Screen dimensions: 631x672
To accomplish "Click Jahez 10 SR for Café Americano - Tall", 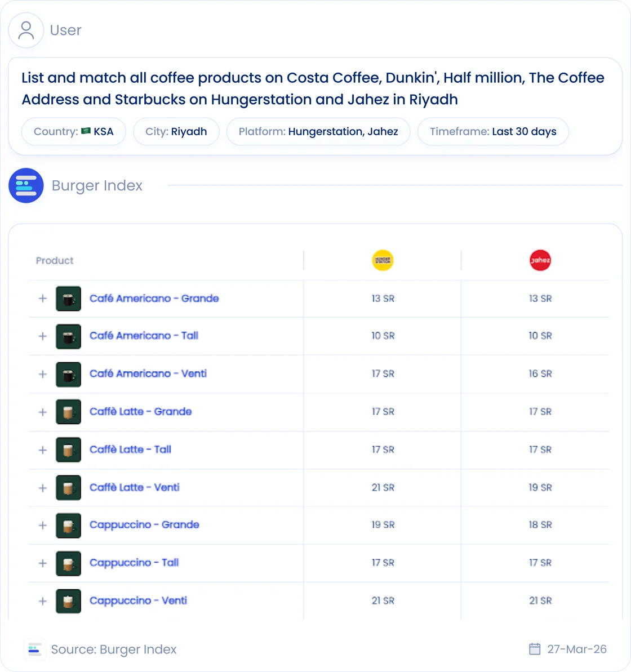I will click(540, 336).
